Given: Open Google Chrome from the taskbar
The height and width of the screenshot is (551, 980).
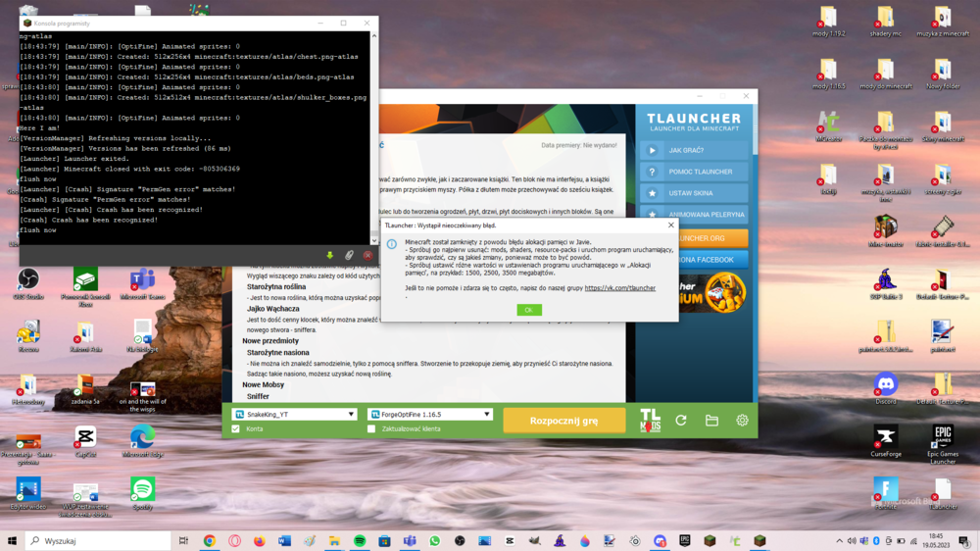Looking at the screenshot, I should pyautogui.click(x=209, y=540).
